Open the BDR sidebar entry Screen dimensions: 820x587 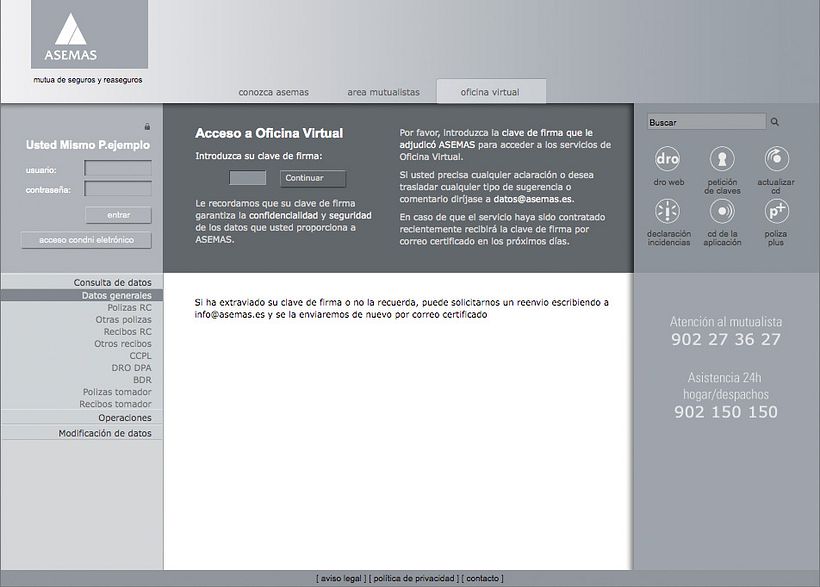click(x=142, y=380)
